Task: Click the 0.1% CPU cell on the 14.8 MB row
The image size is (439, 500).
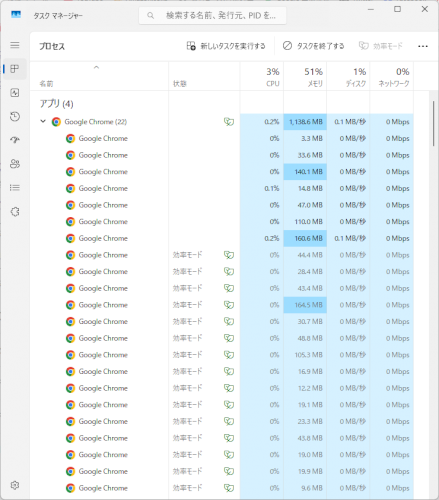Action: (262, 189)
